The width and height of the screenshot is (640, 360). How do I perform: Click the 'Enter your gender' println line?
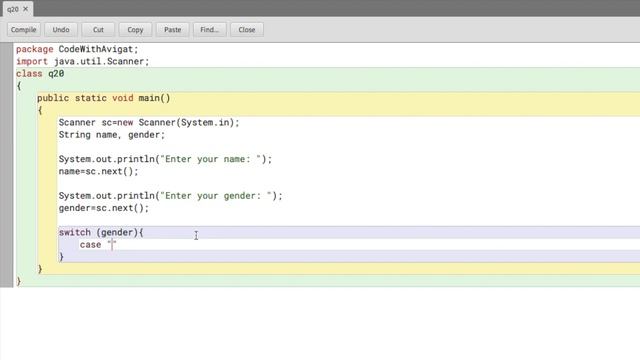point(170,196)
